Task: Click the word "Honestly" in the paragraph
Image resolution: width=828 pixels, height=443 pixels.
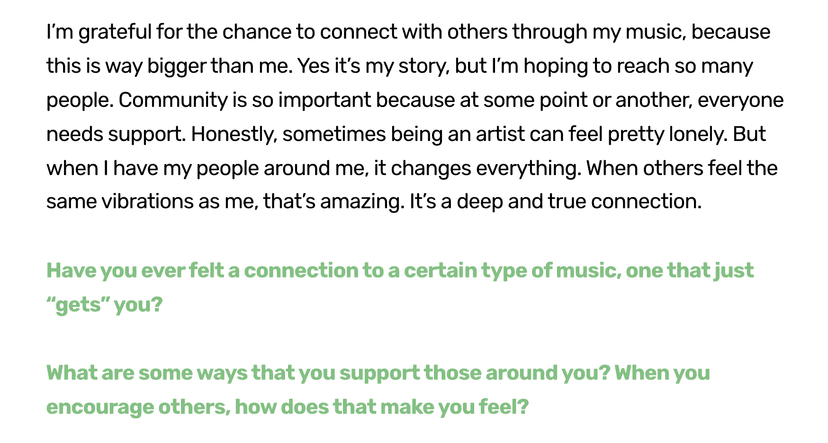Action: pyautogui.click(x=229, y=134)
